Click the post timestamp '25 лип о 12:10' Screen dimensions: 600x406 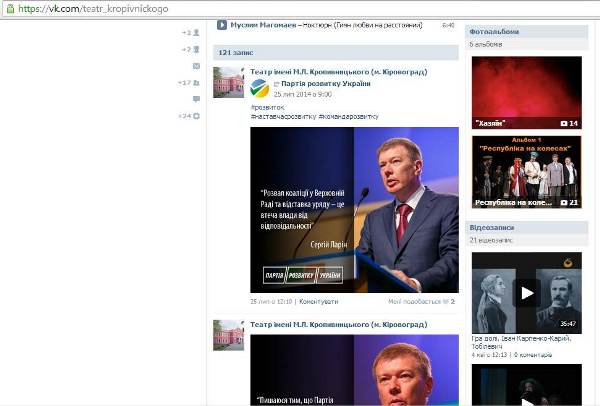pyautogui.click(x=271, y=302)
